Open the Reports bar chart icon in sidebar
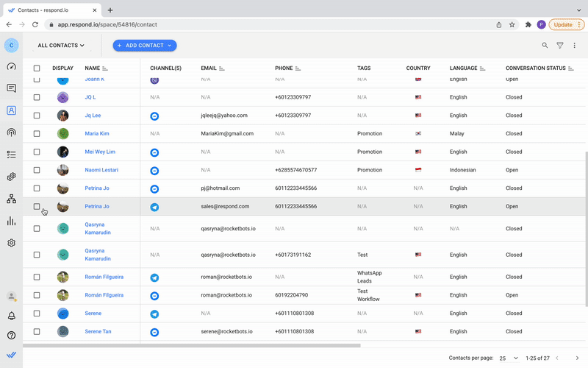 click(11, 221)
